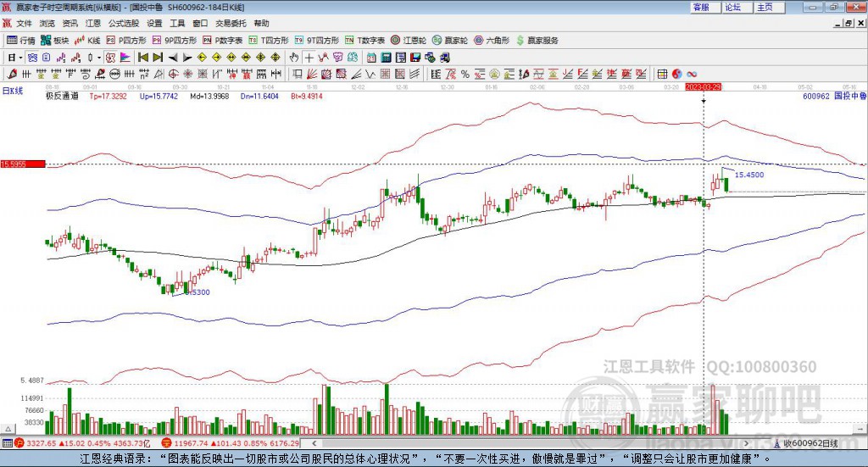868x467 pixels.
Task: Click the 赢家服务 dollar icon
Action: [537, 40]
